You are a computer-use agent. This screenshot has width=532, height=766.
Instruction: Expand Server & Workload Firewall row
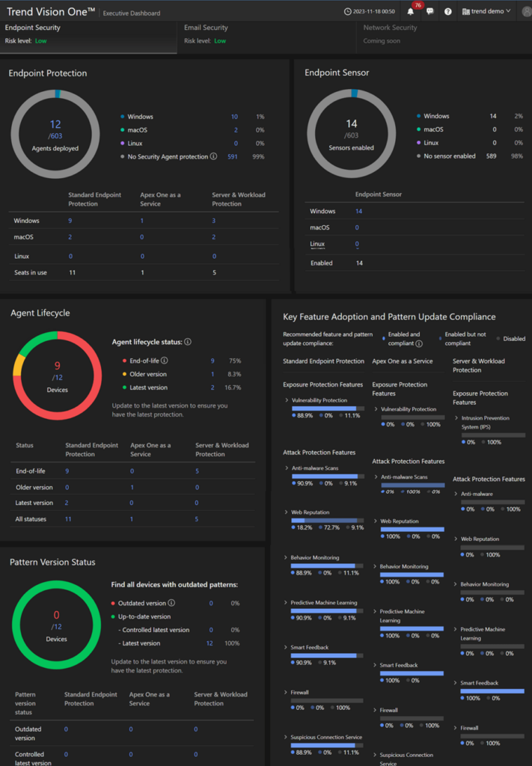point(455,728)
